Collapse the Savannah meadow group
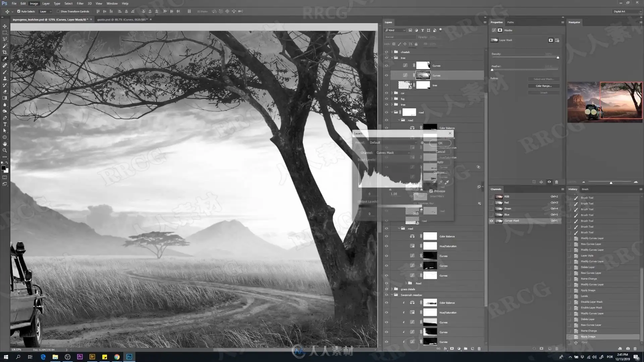 click(392, 295)
